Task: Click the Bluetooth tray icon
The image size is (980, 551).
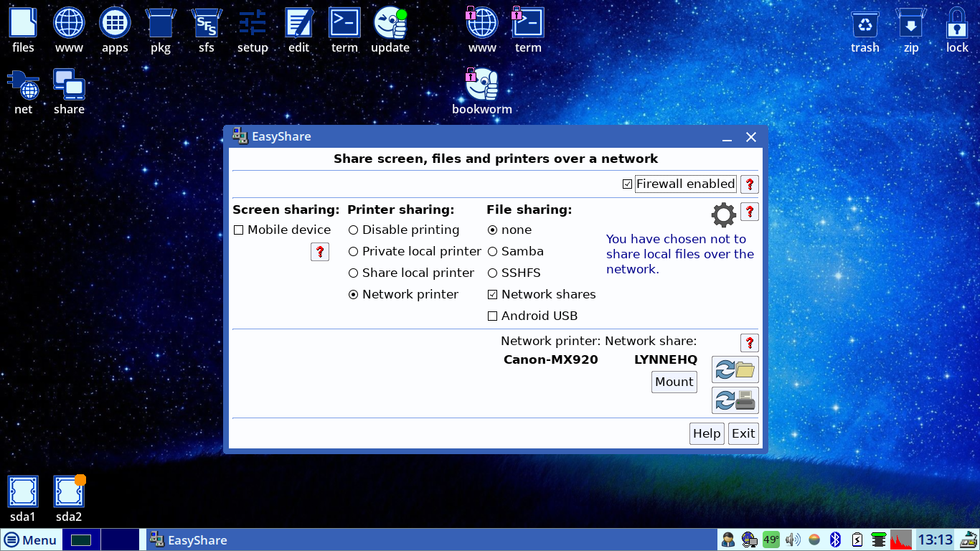Action: pyautogui.click(x=835, y=540)
